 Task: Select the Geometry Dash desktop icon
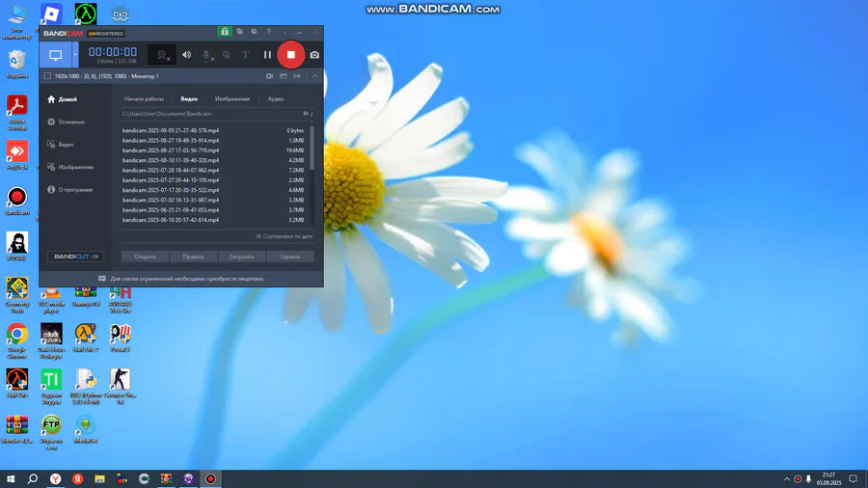[17, 295]
